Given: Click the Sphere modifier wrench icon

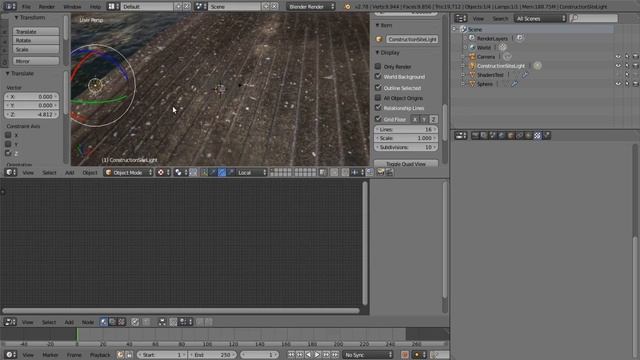Looking at the screenshot, I should click(515, 84).
